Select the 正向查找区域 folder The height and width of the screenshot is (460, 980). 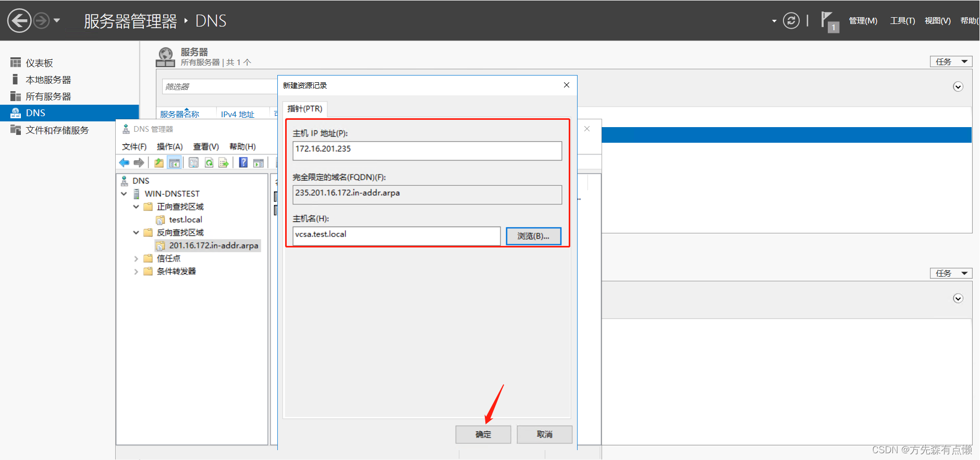point(180,207)
